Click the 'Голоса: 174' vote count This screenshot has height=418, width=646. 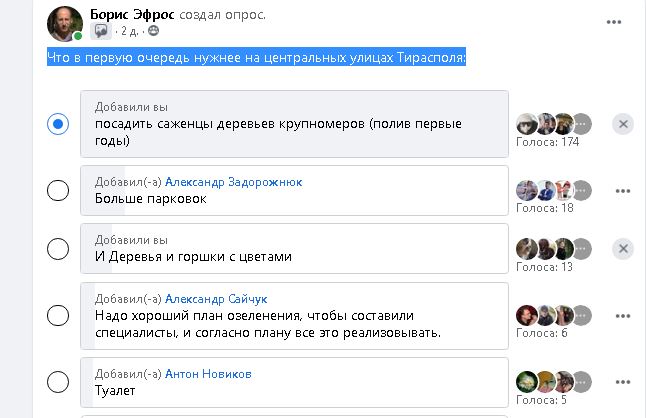click(x=547, y=142)
